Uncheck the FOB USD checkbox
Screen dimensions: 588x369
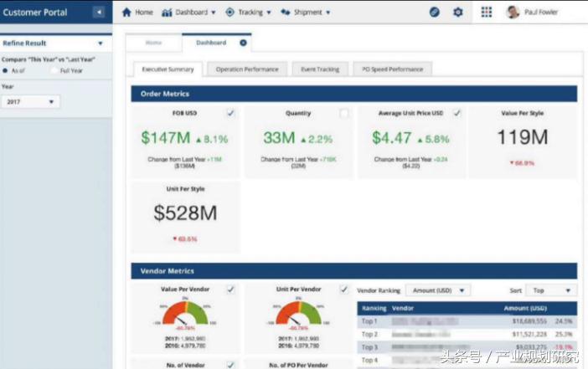(231, 113)
